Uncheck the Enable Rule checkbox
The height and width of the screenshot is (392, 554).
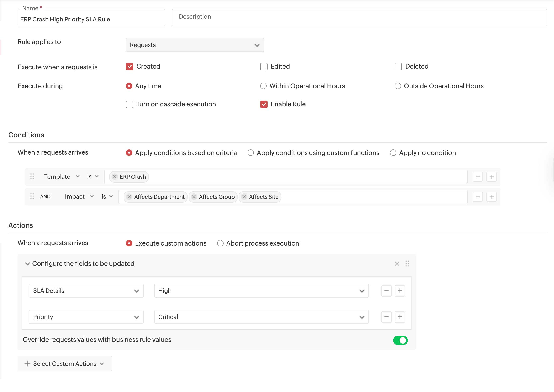click(x=263, y=104)
